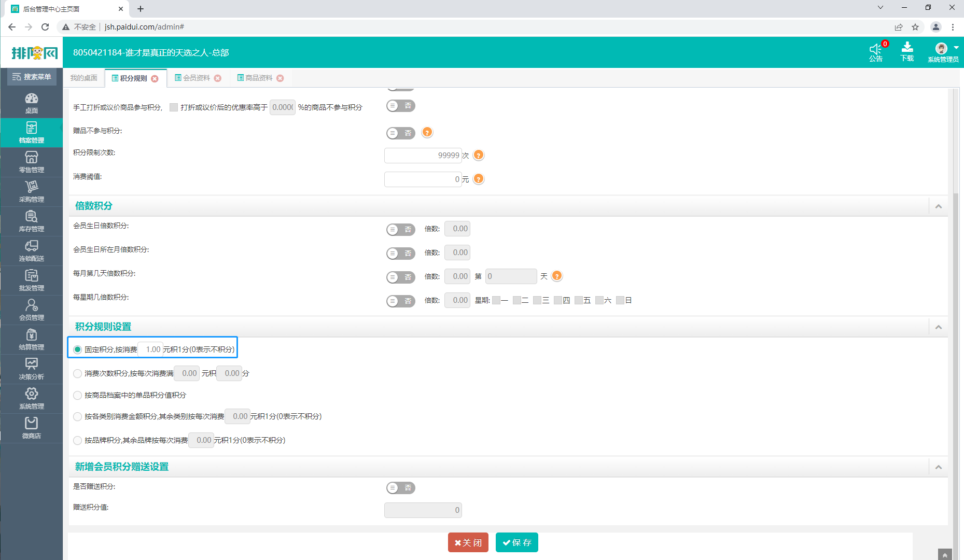964x560 pixels.
Task: Open help icon beside 消费阈值
Action: click(x=479, y=179)
